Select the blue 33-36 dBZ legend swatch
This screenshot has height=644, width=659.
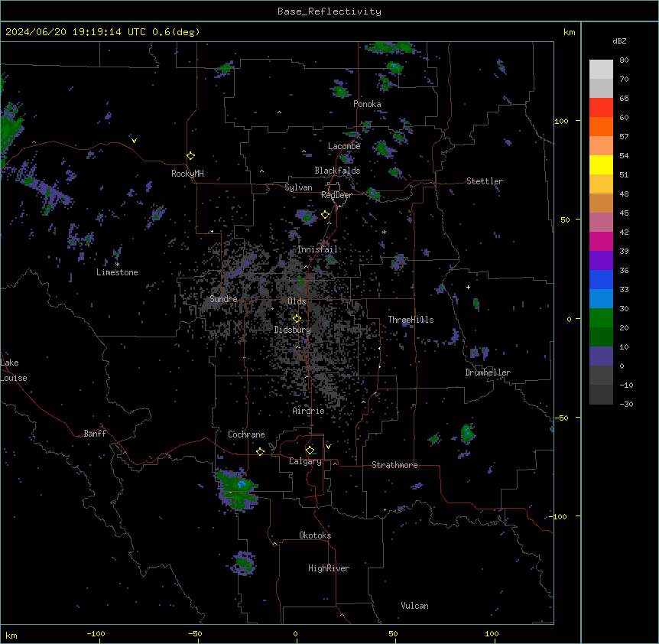click(601, 279)
